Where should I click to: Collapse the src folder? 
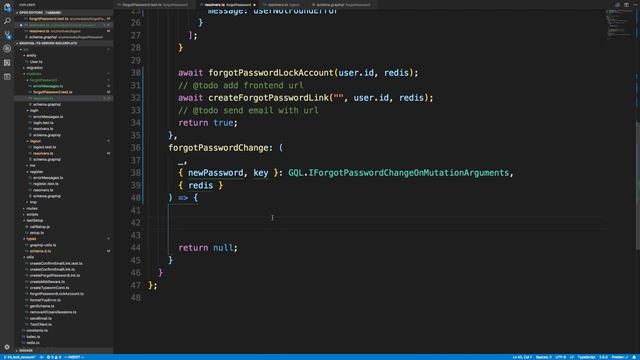(25, 49)
